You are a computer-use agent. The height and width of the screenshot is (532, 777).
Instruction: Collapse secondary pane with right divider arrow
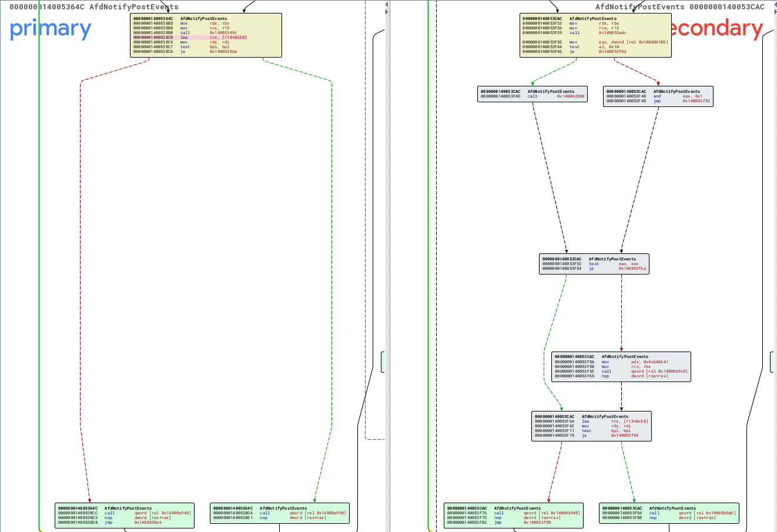coord(387,11)
